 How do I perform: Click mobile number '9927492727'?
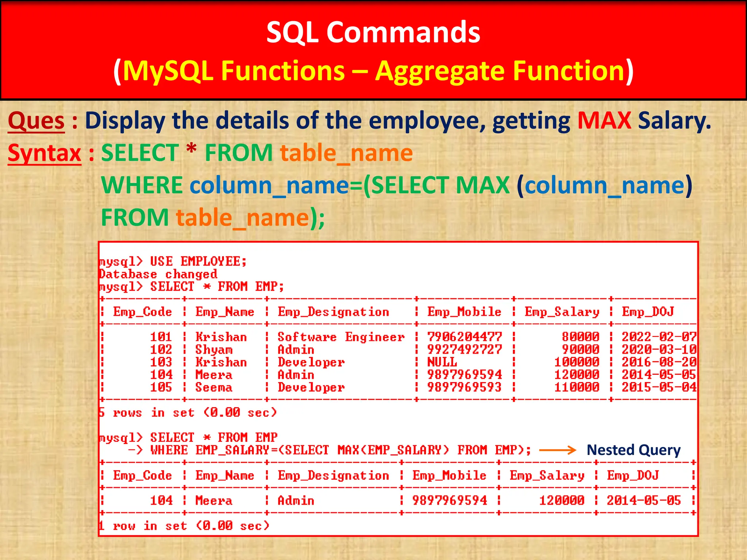[x=465, y=349]
